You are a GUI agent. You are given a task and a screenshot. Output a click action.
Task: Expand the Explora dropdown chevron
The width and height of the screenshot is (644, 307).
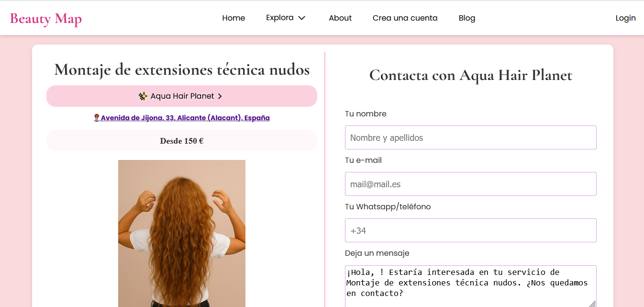(x=301, y=18)
